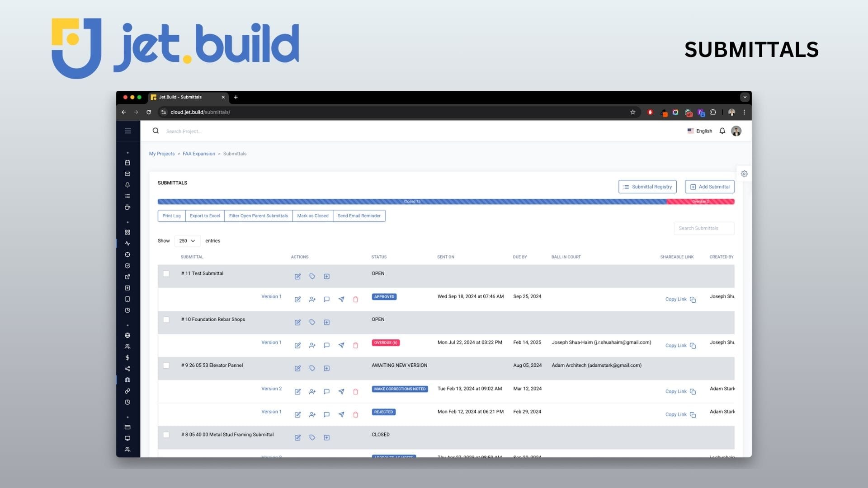Click send paper-plane icon on Rebar Shops Version 1

pos(341,346)
